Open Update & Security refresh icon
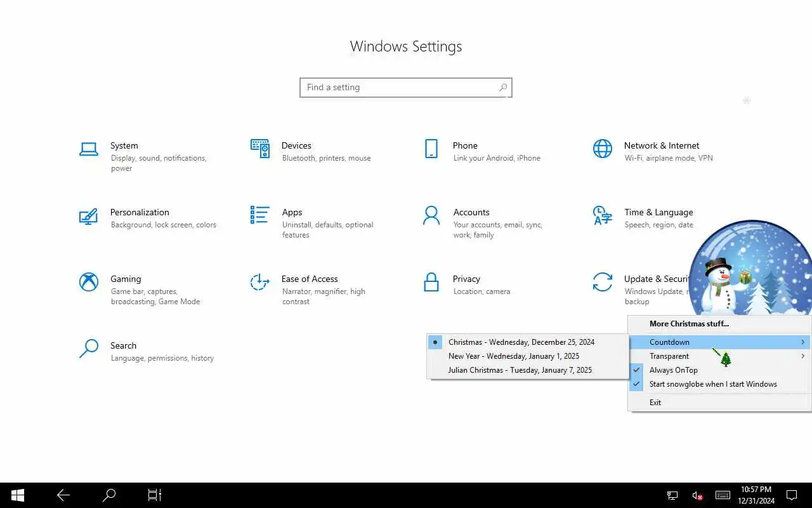 click(603, 282)
